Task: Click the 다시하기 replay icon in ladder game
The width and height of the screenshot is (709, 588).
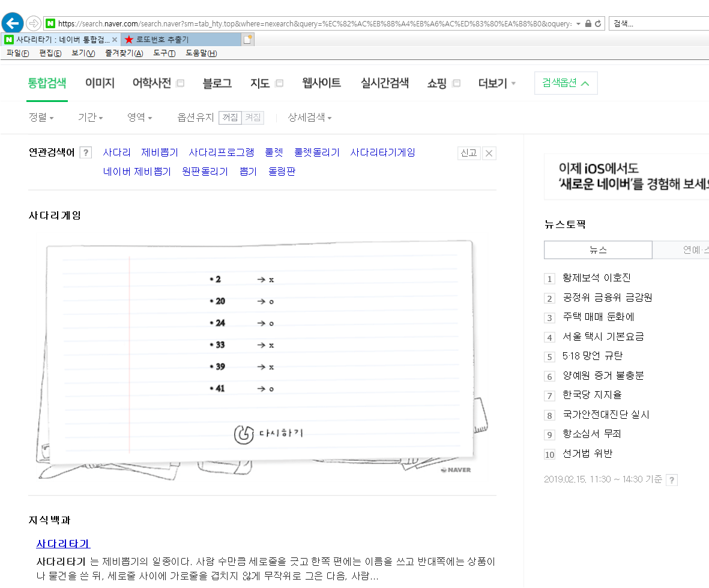Action: 243,435
